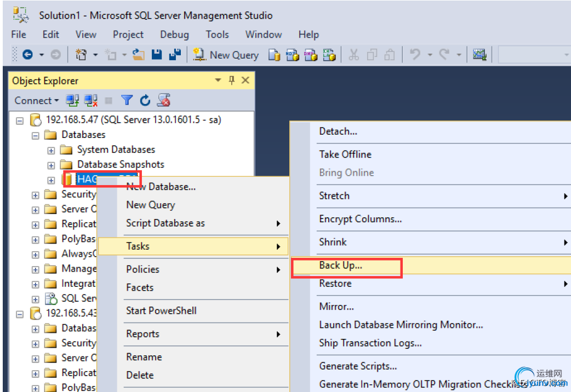Open the Tools menu

click(217, 34)
